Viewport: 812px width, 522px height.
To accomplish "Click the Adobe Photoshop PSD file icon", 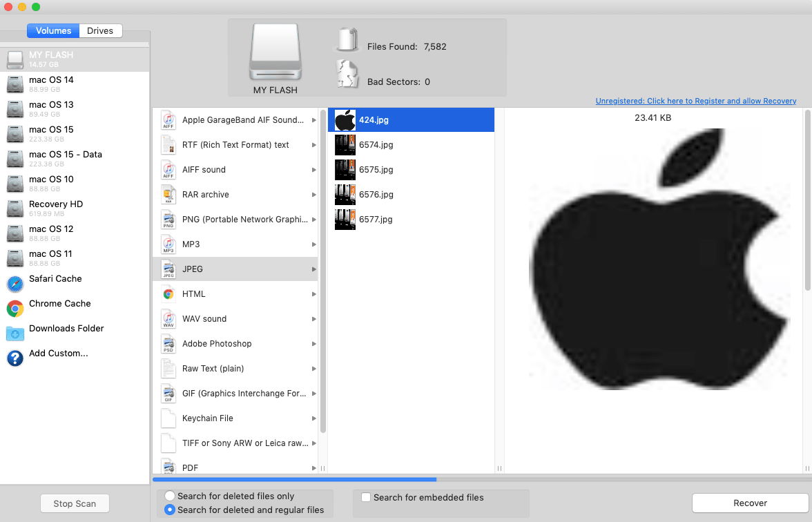I will [168, 344].
